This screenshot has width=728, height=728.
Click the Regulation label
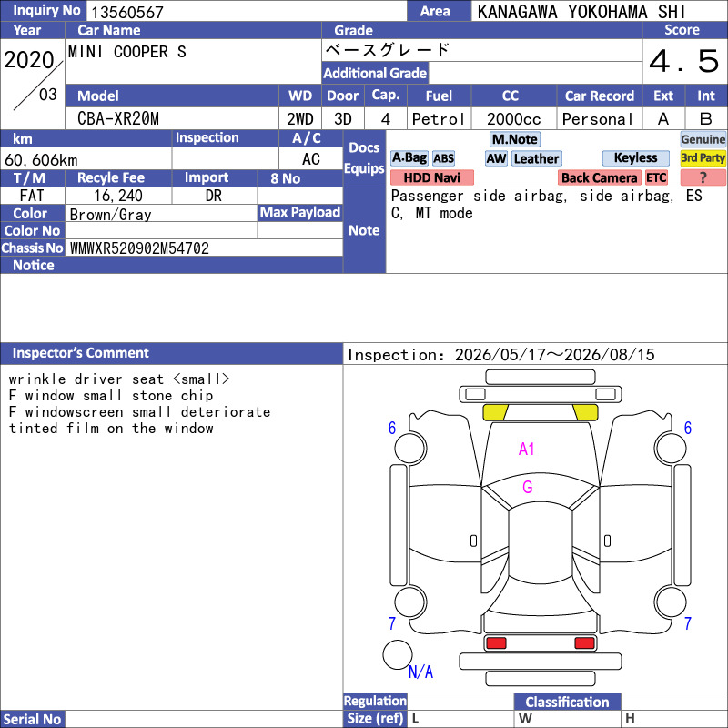(375, 701)
